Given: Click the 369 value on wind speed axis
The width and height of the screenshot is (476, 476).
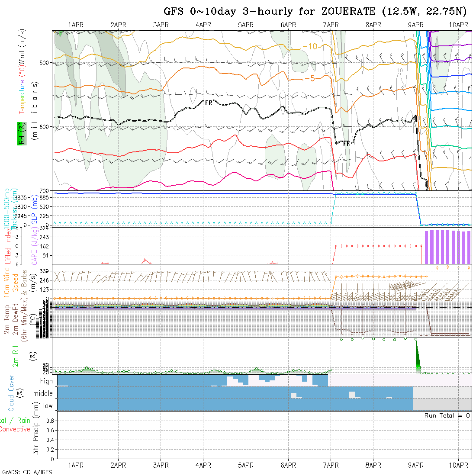Looking at the screenshot, I should [44, 271].
